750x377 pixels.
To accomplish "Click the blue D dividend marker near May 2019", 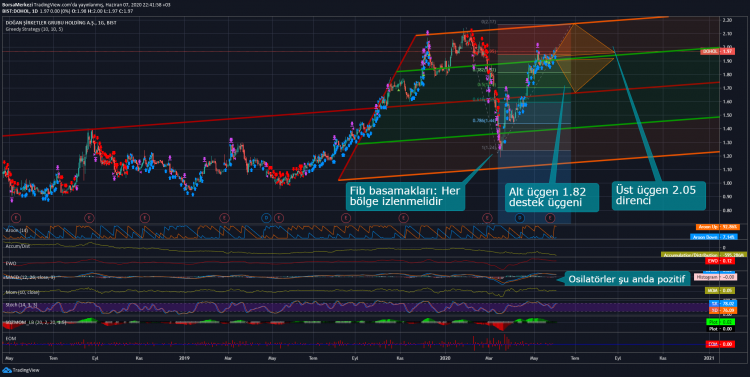I will point(266,218).
